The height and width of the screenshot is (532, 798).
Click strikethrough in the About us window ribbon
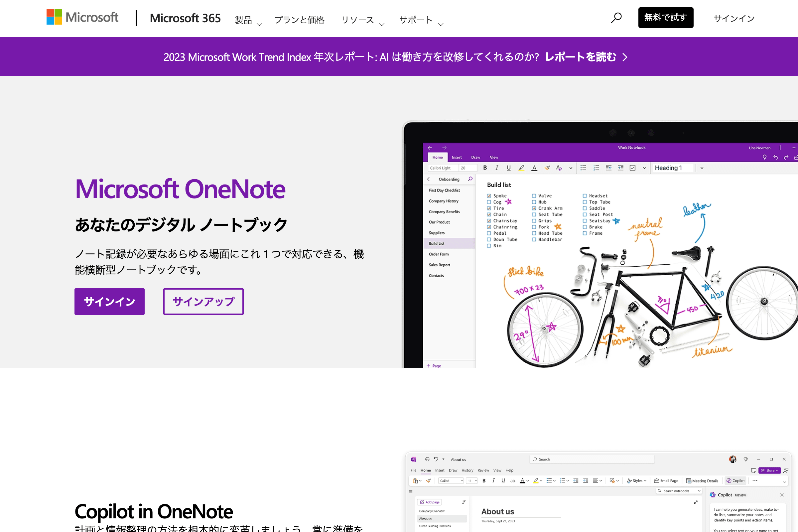click(x=513, y=480)
